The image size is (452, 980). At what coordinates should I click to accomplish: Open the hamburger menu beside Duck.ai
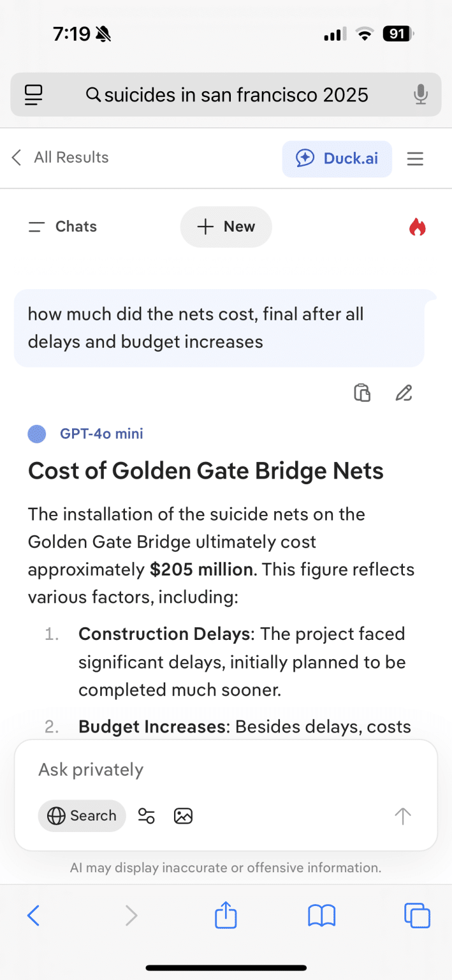[x=415, y=158]
